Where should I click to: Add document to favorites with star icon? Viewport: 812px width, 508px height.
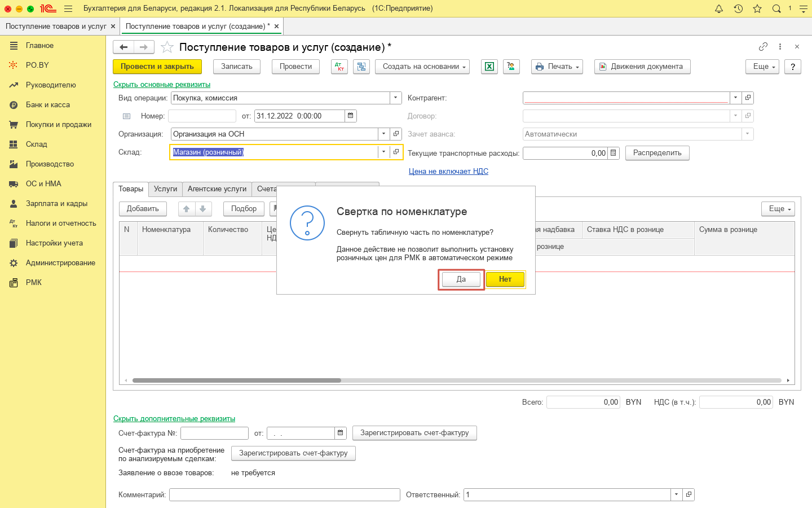[167, 47]
